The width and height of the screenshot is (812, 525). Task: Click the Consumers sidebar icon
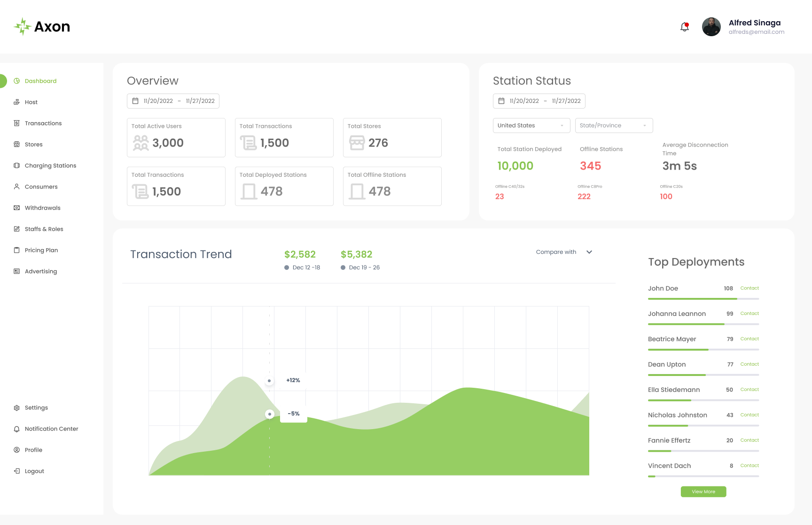click(17, 187)
